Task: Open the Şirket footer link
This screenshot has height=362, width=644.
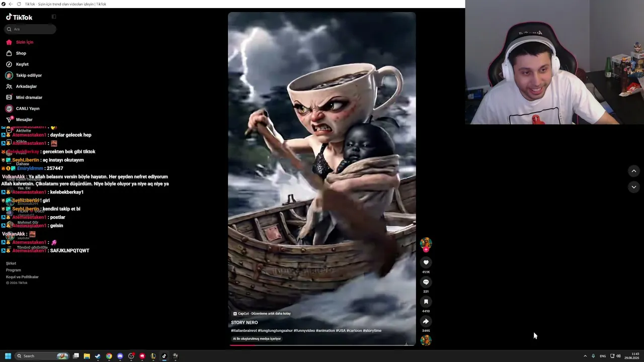Action: pos(11,263)
